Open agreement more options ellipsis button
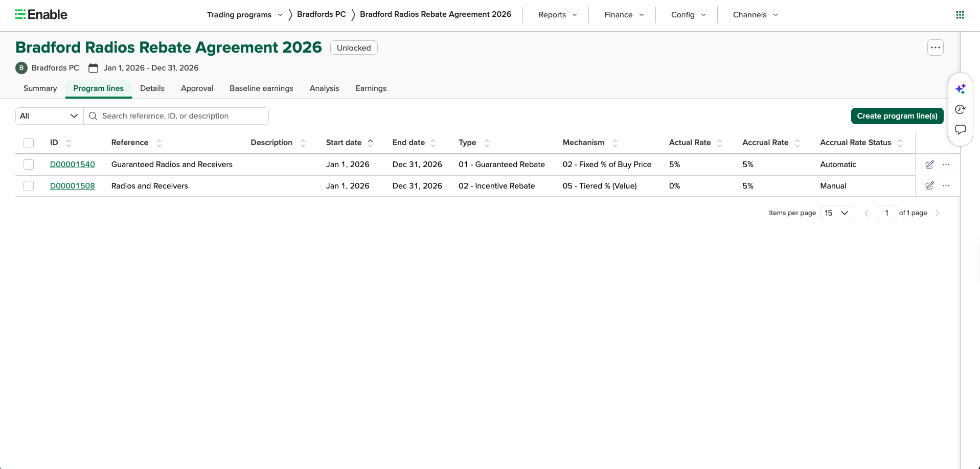Viewport: 980px width, 469px height. 935,48
